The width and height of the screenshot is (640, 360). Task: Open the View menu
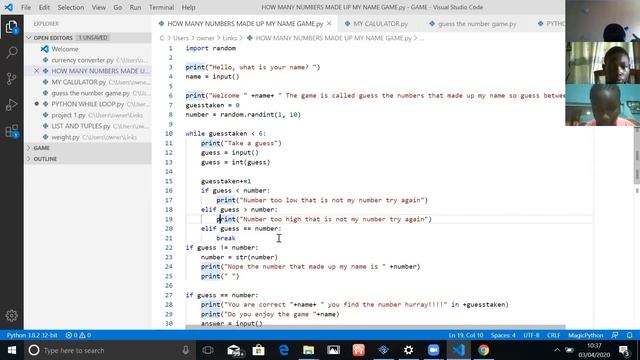click(x=98, y=7)
